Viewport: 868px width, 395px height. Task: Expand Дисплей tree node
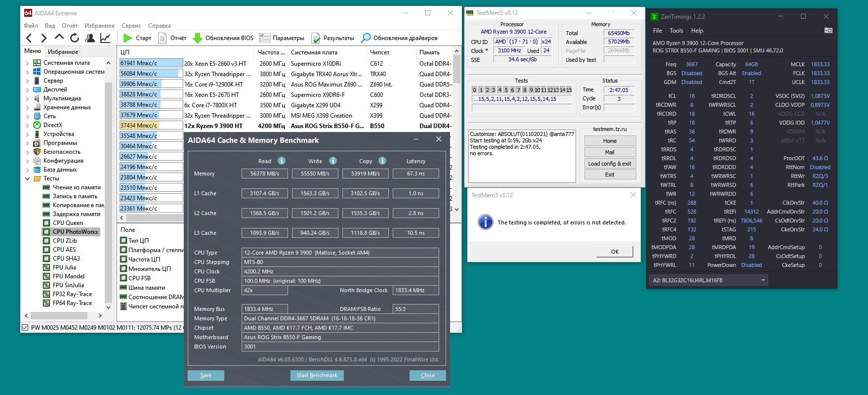tap(27, 89)
